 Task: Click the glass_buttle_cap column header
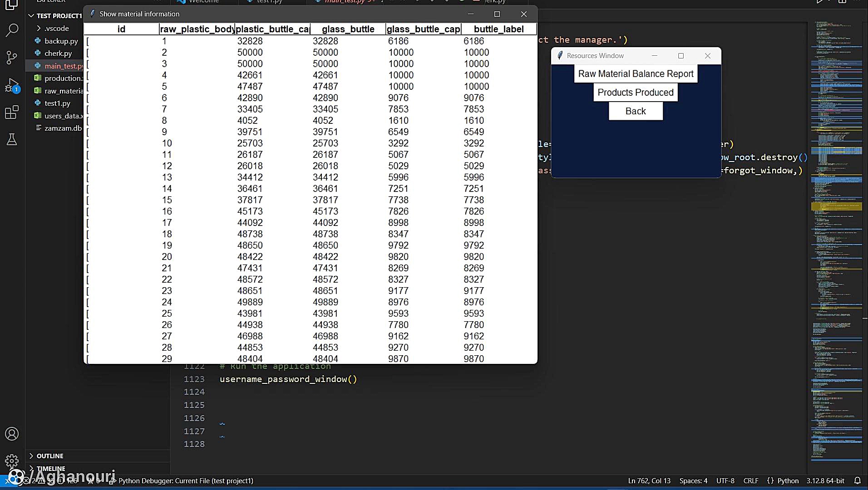[x=424, y=29]
